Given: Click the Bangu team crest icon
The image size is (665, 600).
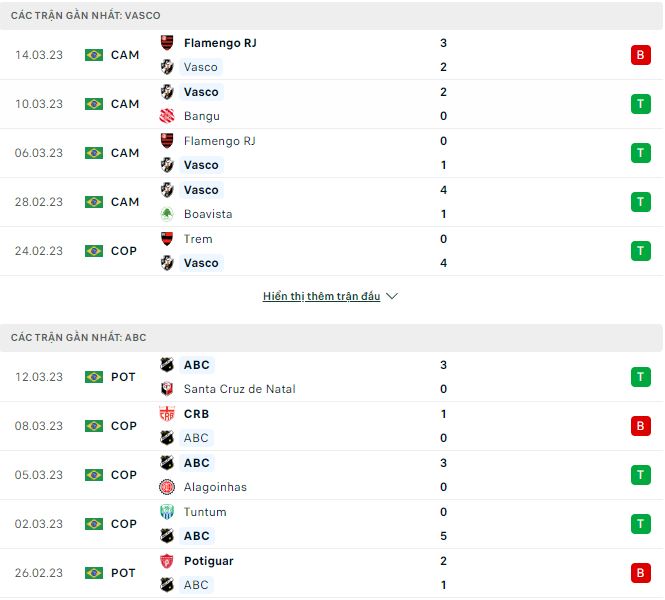Looking at the screenshot, I should 167,116.
